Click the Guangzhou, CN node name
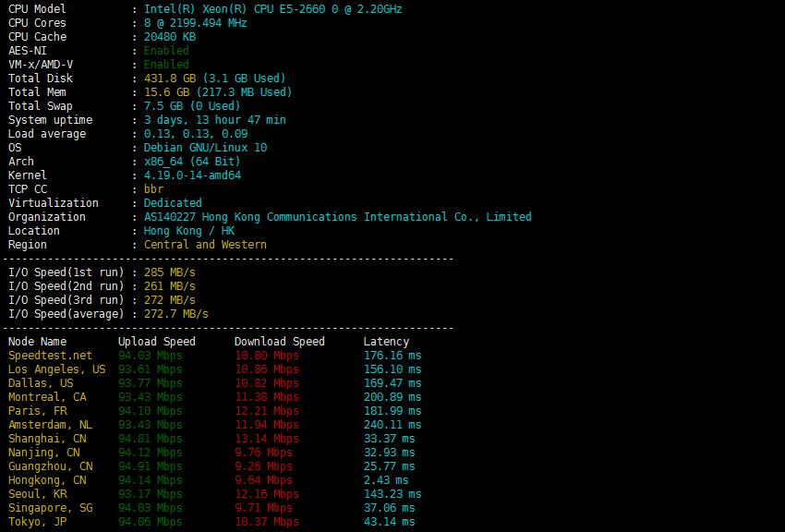Screen dimensions: 785x532 (51, 466)
